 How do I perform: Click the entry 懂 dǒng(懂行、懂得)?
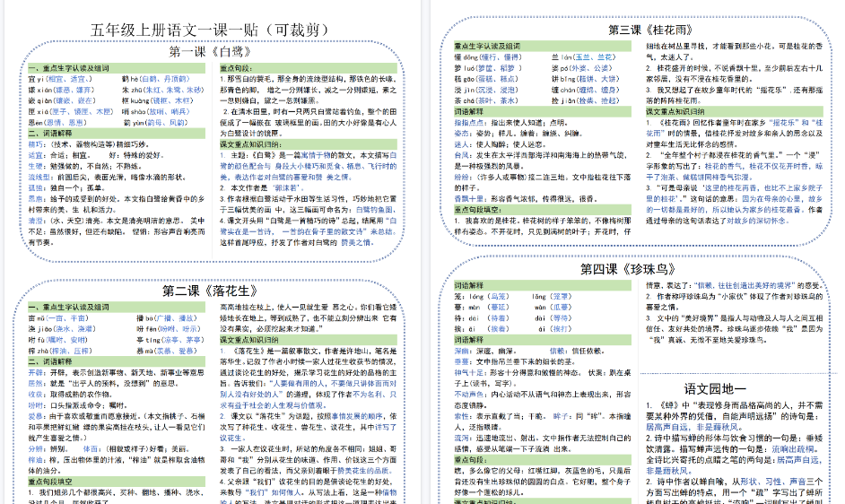coord(488,57)
